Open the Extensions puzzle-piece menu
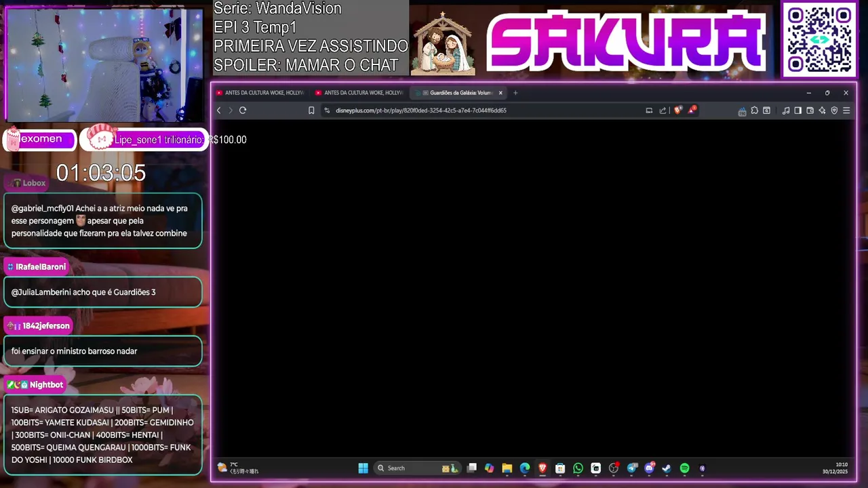Image resolution: width=868 pixels, height=488 pixels. click(x=754, y=110)
